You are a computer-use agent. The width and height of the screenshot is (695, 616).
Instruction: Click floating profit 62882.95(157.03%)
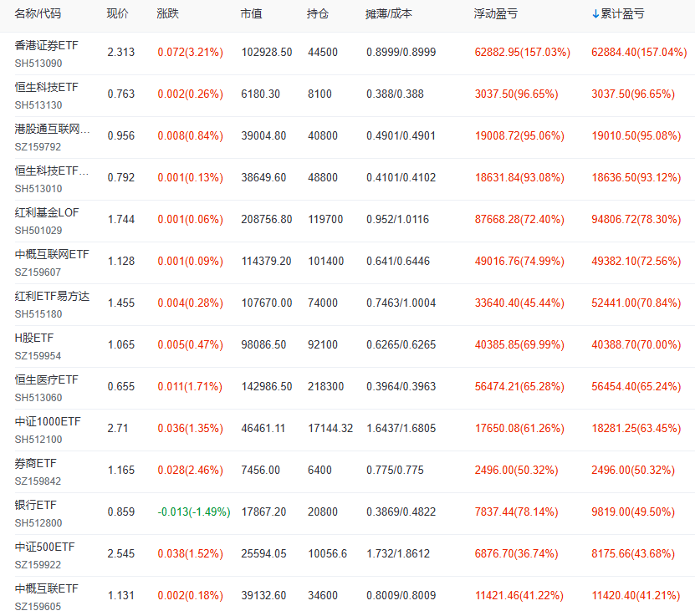523,53
